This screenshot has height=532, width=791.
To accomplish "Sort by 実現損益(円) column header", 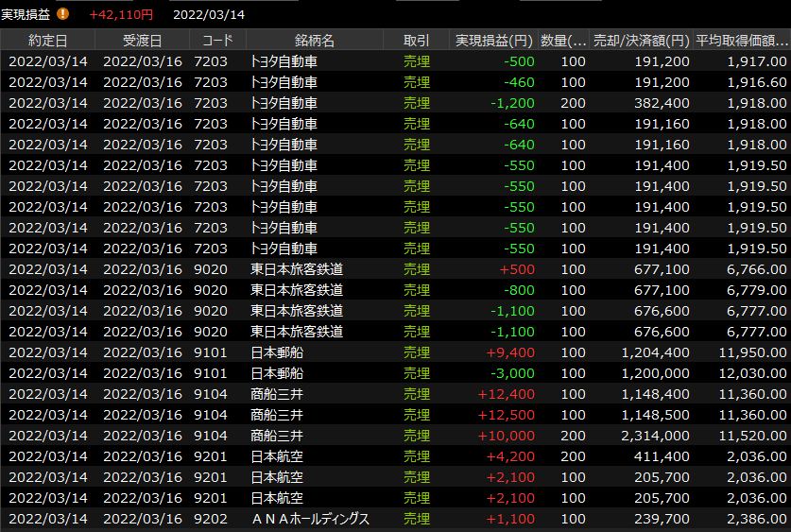I will [x=493, y=41].
